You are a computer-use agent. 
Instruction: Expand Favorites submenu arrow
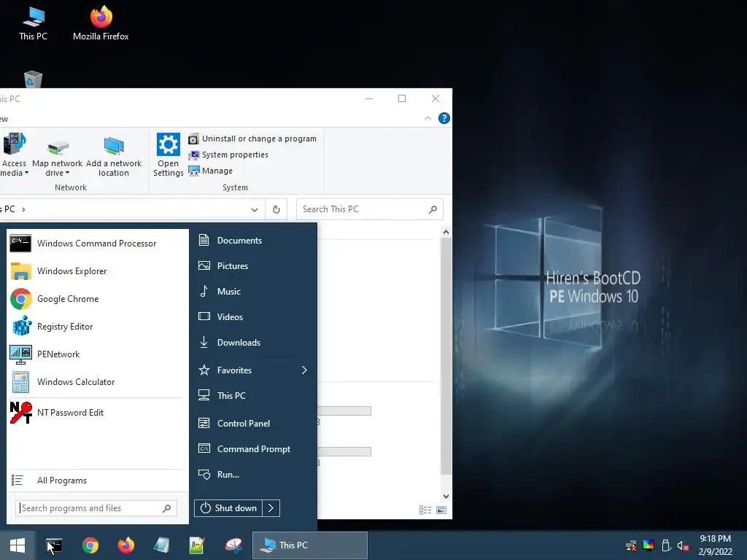point(304,370)
